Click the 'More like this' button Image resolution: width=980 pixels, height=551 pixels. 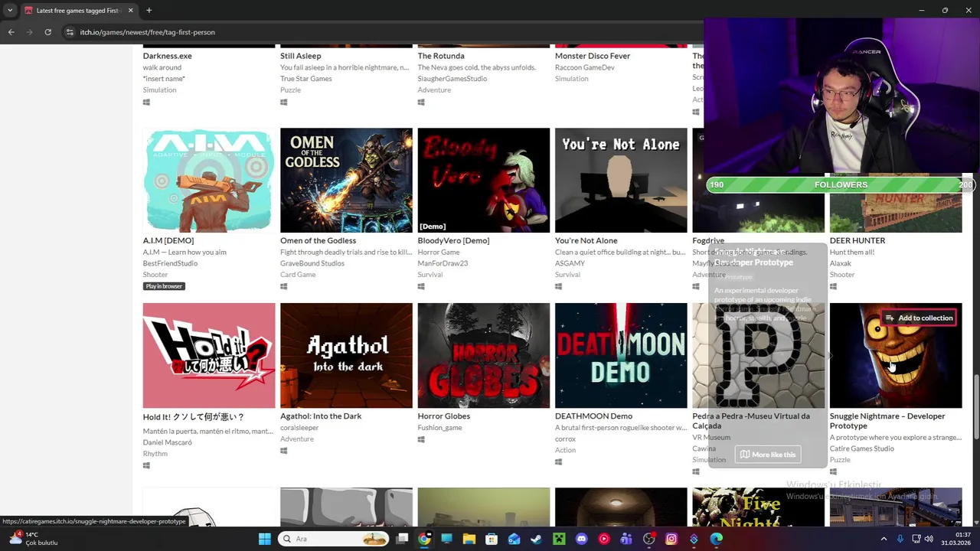point(768,455)
